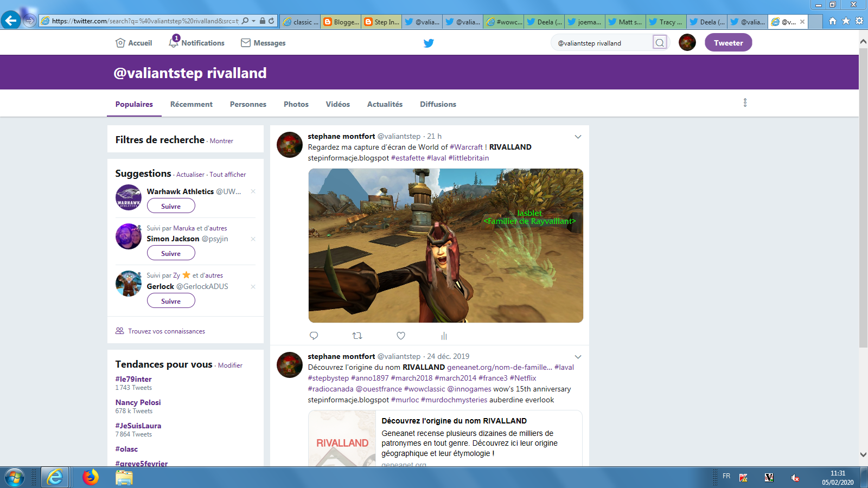This screenshot has height=488, width=868.
Task: View tweet activity bar chart icon
Action: point(444,336)
